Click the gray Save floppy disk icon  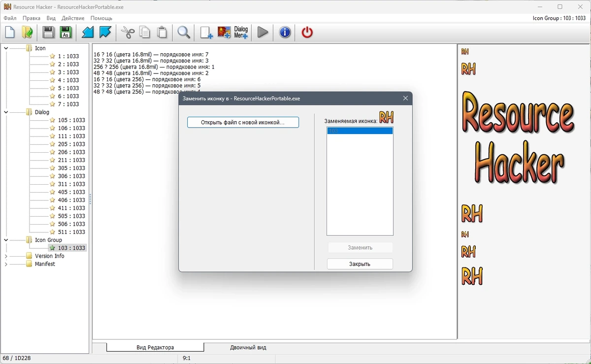[48, 33]
